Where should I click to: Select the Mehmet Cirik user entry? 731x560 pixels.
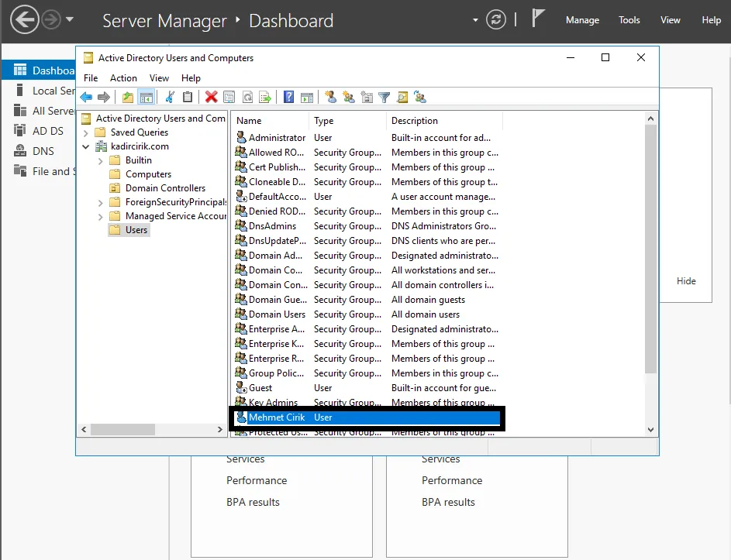point(367,417)
